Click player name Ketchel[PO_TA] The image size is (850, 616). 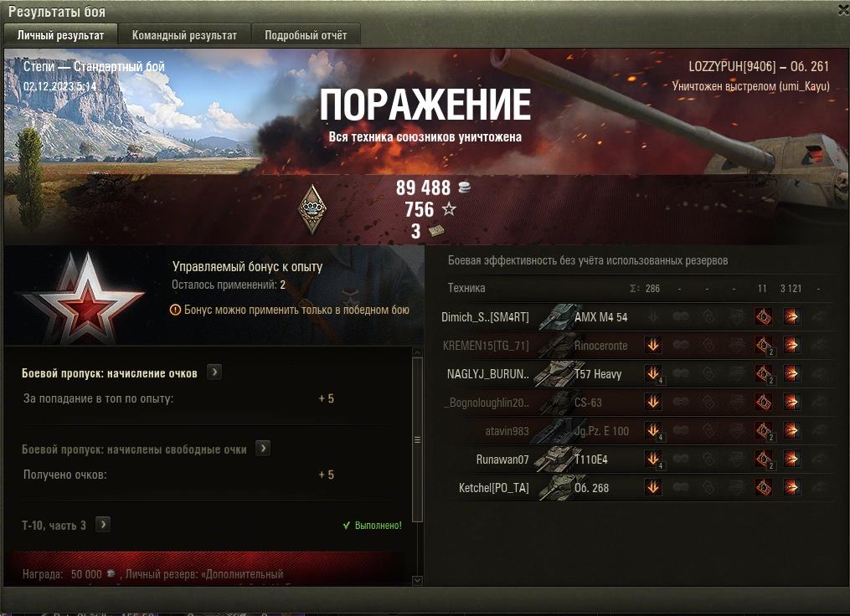pos(494,488)
